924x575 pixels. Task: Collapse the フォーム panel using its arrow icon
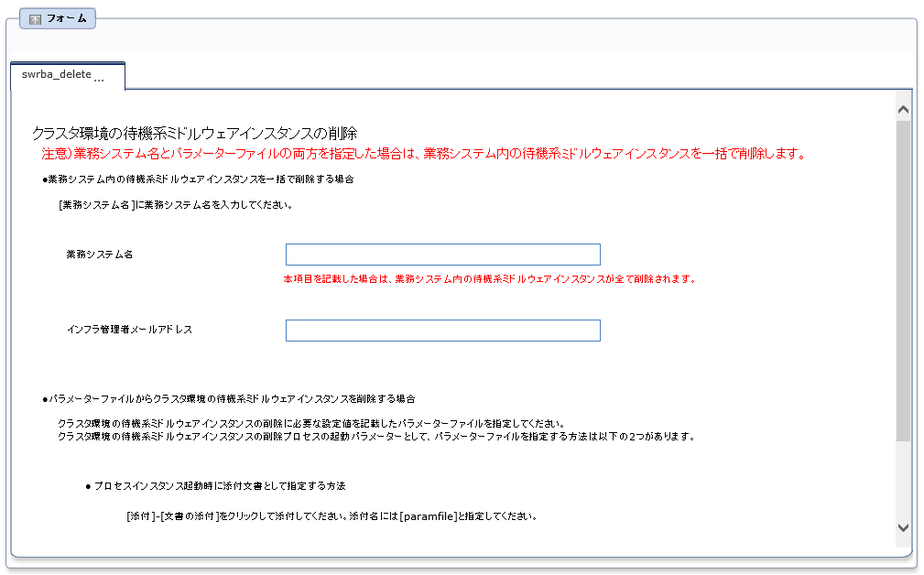[36, 19]
